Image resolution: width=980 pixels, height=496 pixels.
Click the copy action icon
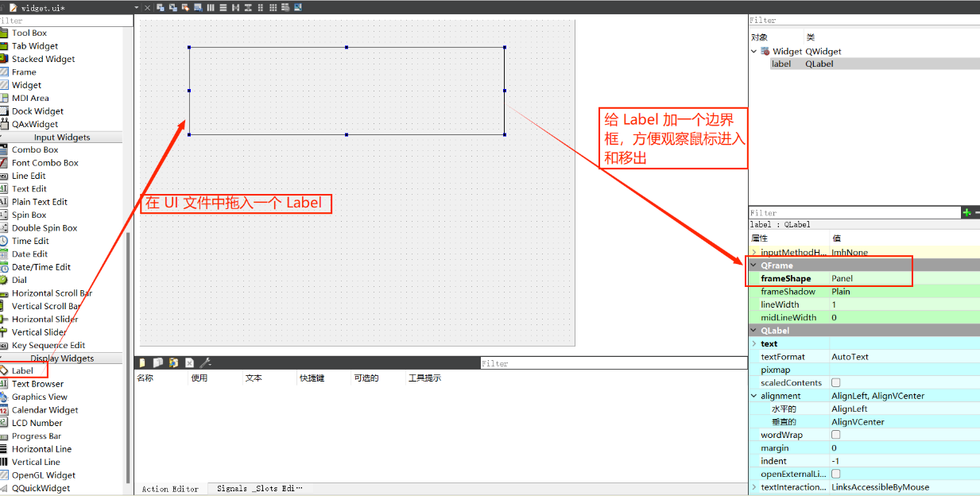click(158, 362)
